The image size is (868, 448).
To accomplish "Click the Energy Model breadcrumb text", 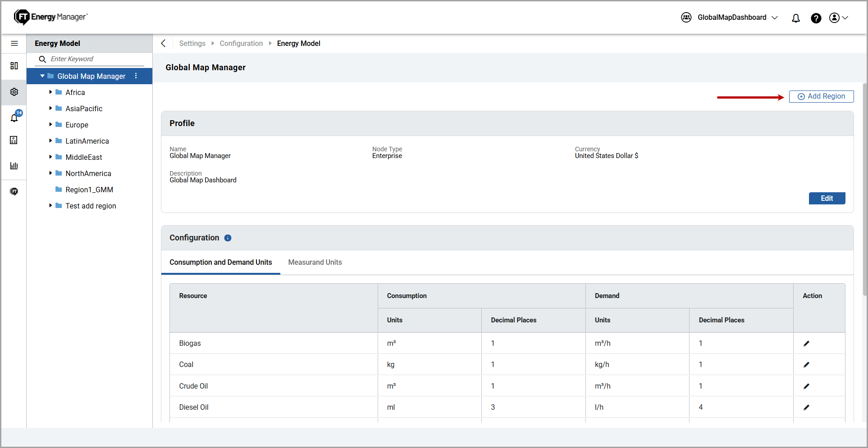I will (x=299, y=43).
